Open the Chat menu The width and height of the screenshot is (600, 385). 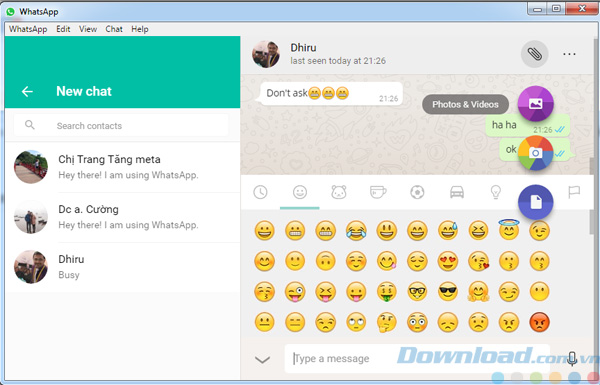[114, 29]
